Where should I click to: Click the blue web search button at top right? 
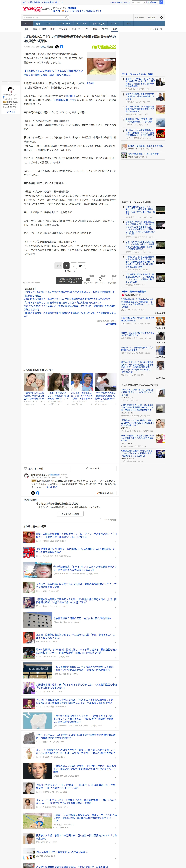161,2
